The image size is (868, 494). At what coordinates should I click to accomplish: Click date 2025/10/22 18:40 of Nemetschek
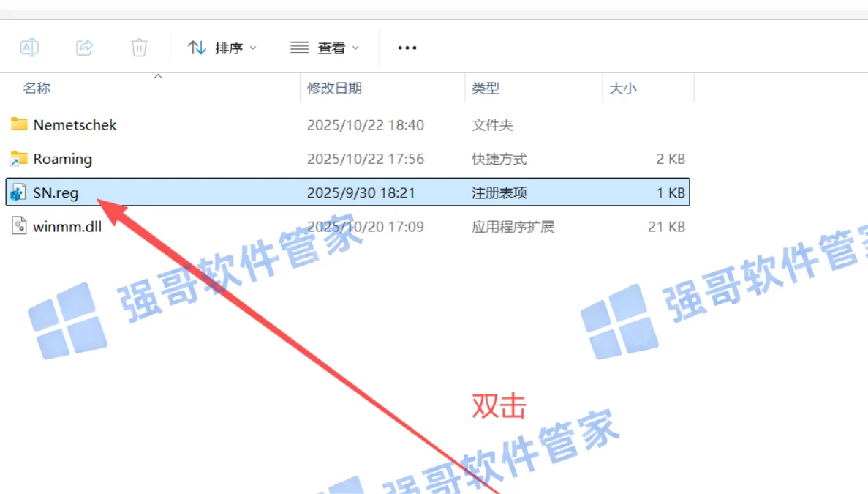pyautogui.click(x=366, y=125)
